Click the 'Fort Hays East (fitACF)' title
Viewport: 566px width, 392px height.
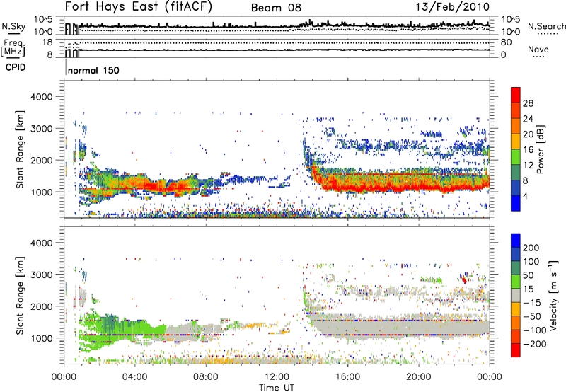139,6
